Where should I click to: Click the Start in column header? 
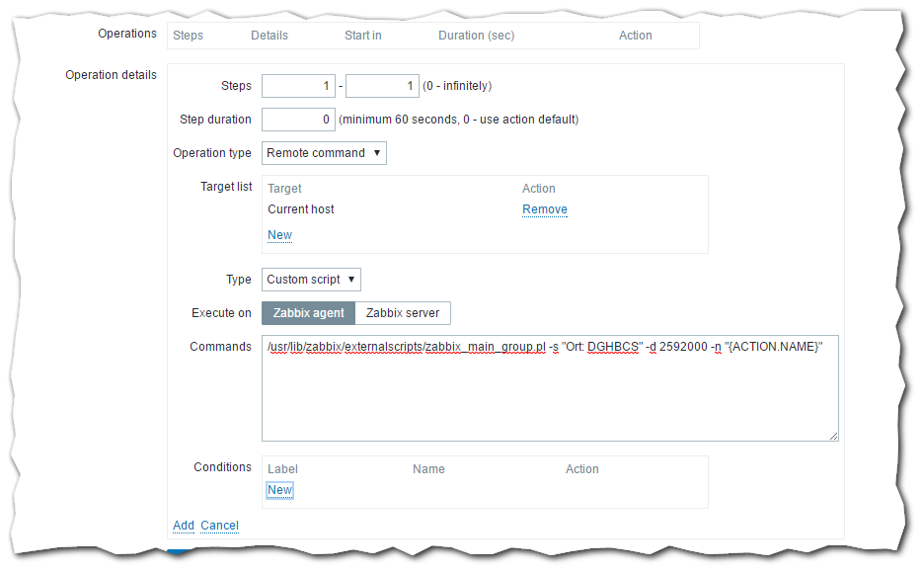362,36
